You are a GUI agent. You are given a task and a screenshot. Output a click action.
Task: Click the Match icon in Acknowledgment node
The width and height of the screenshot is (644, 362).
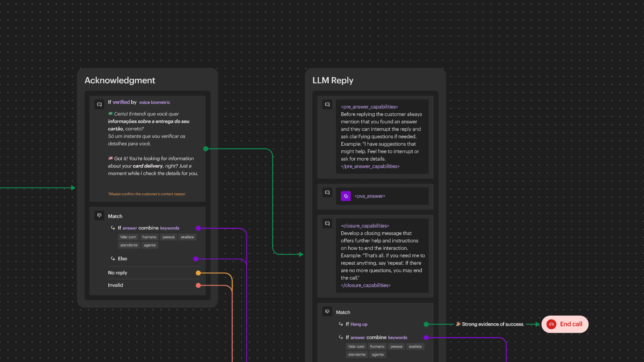[99, 215]
